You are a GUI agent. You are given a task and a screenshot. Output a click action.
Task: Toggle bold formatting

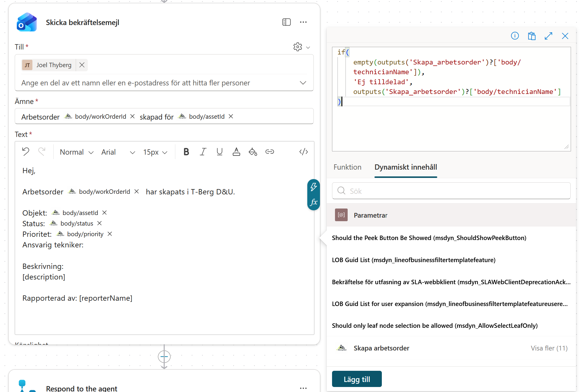click(x=186, y=152)
